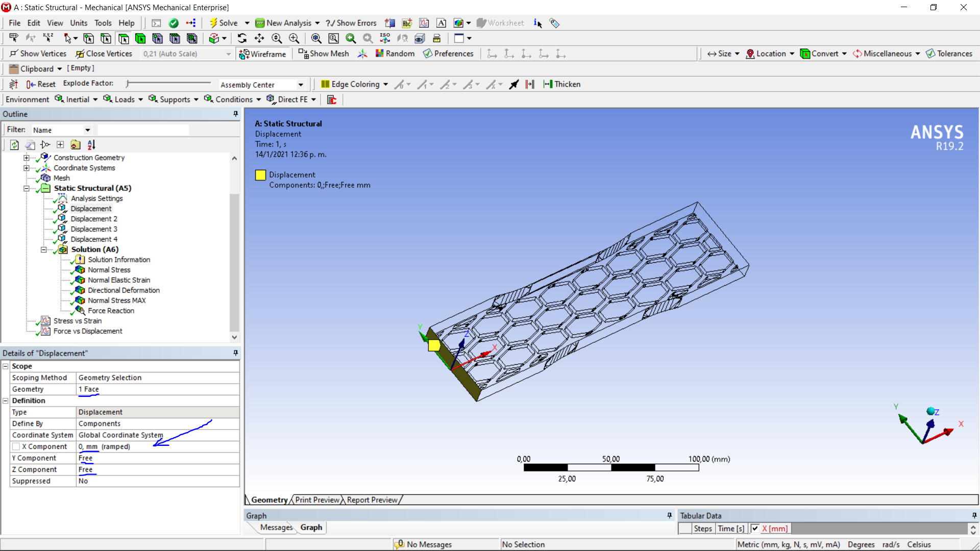Click the Random colors icon
This screenshot has height=551, width=980.
[x=395, y=54]
